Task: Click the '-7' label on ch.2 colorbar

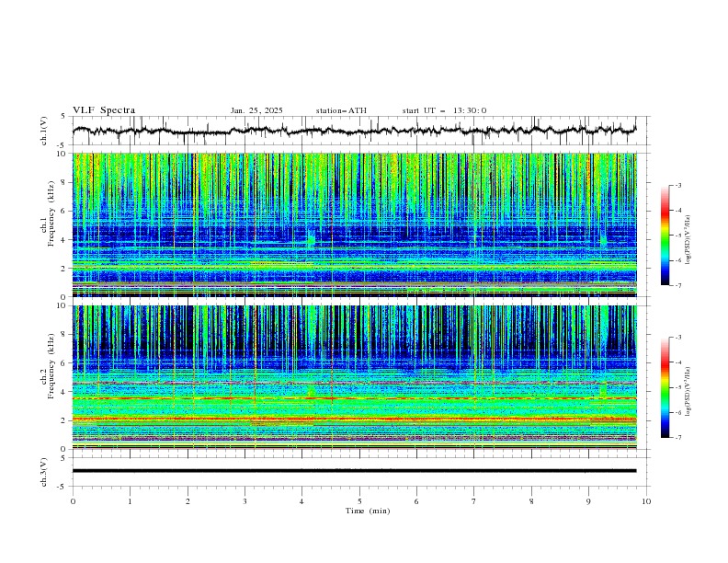Action: click(678, 438)
